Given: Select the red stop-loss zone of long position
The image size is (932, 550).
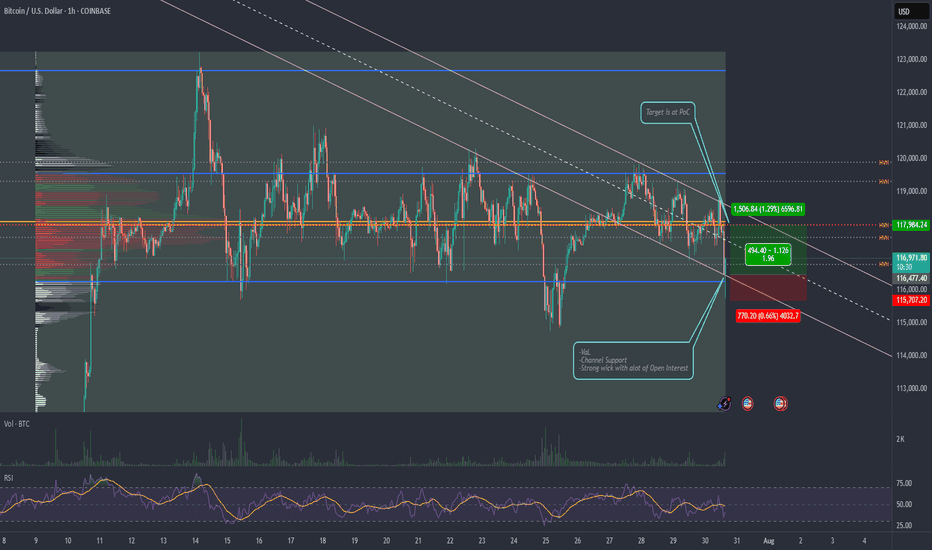Looking at the screenshot, I should coord(768,288).
